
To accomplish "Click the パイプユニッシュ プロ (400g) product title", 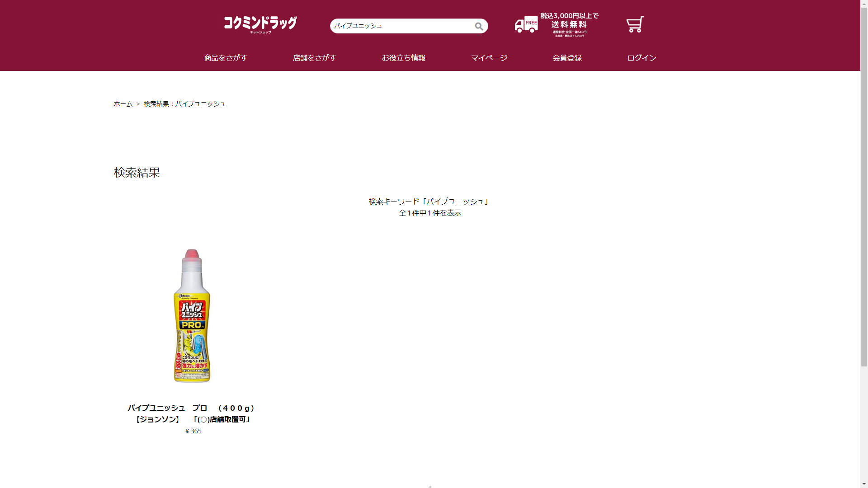I will point(192,413).
